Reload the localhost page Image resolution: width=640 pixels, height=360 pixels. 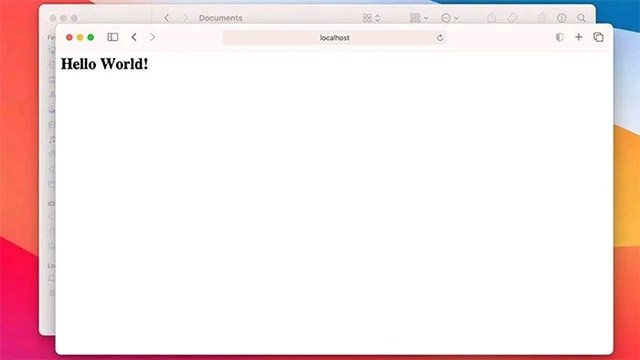pos(440,38)
